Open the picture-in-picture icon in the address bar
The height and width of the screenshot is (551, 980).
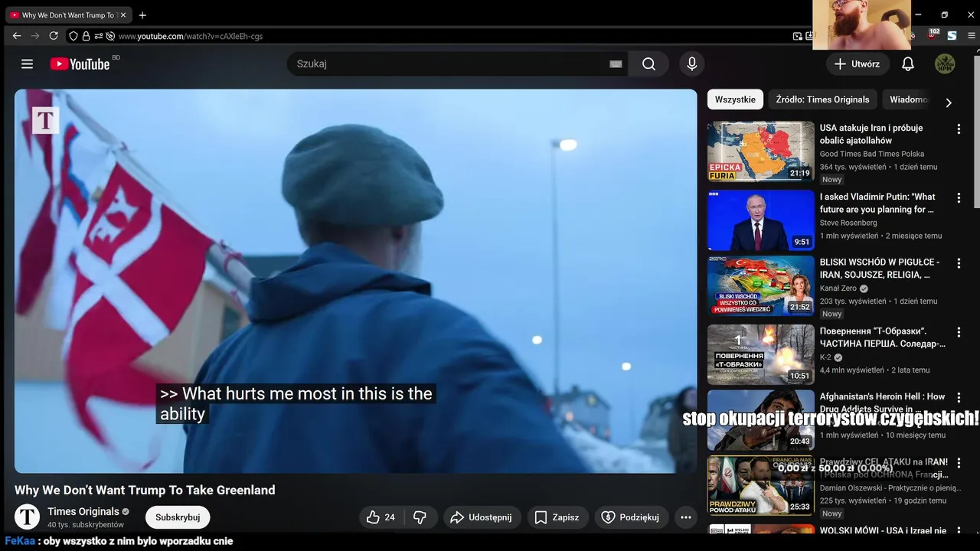pos(798,36)
